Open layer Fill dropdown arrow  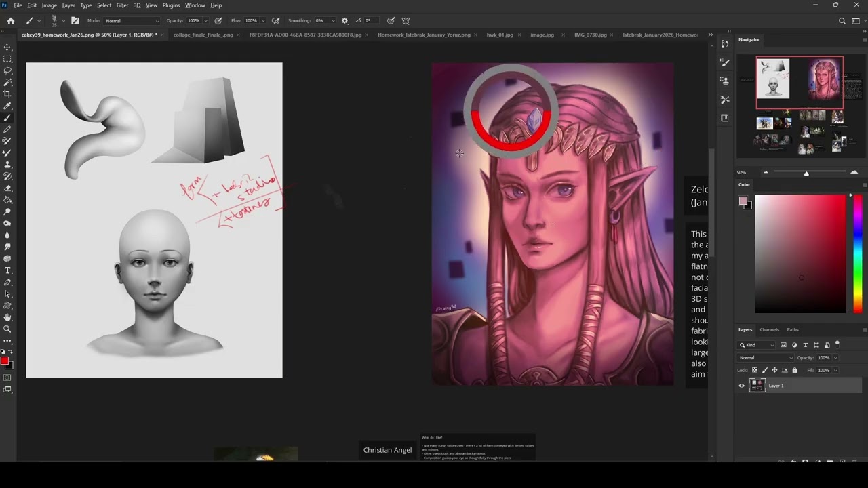coord(835,370)
